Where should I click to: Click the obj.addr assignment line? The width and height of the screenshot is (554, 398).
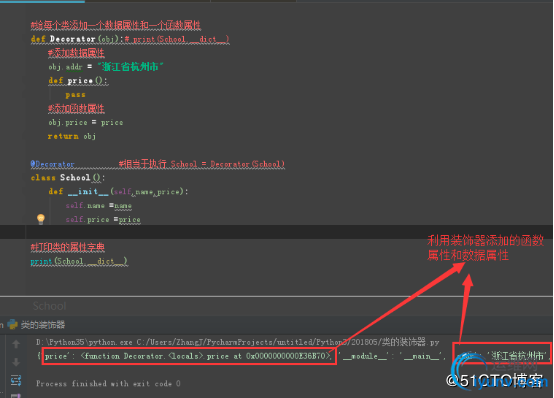pos(106,66)
